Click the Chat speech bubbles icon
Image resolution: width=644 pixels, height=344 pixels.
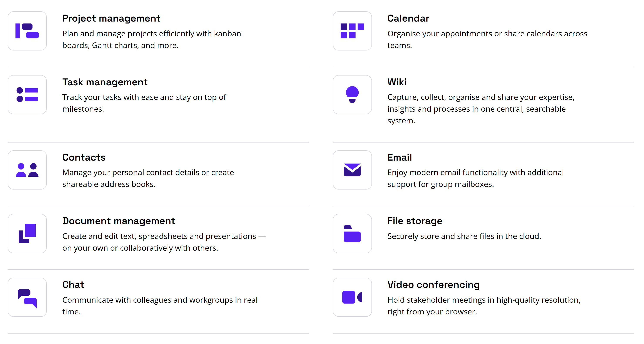click(x=27, y=297)
